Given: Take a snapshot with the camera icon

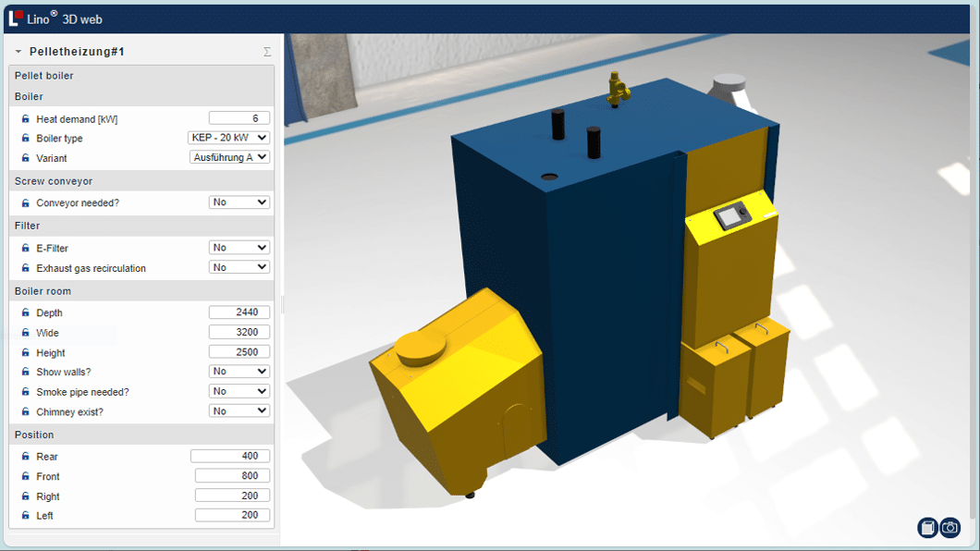Looking at the screenshot, I should pos(950,528).
